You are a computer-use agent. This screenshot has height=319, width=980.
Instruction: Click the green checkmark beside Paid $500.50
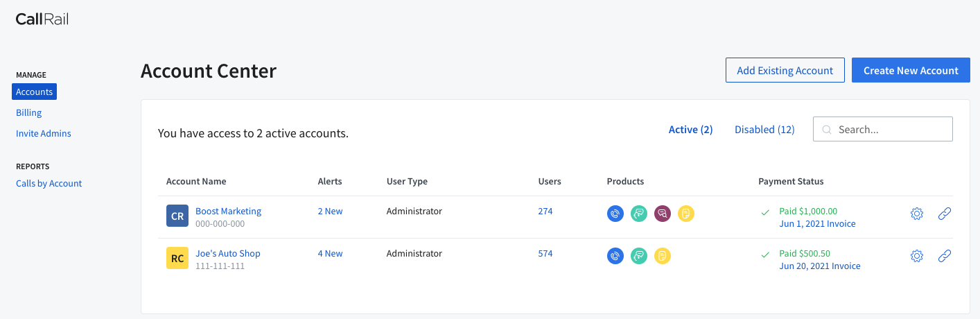click(765, 255)
